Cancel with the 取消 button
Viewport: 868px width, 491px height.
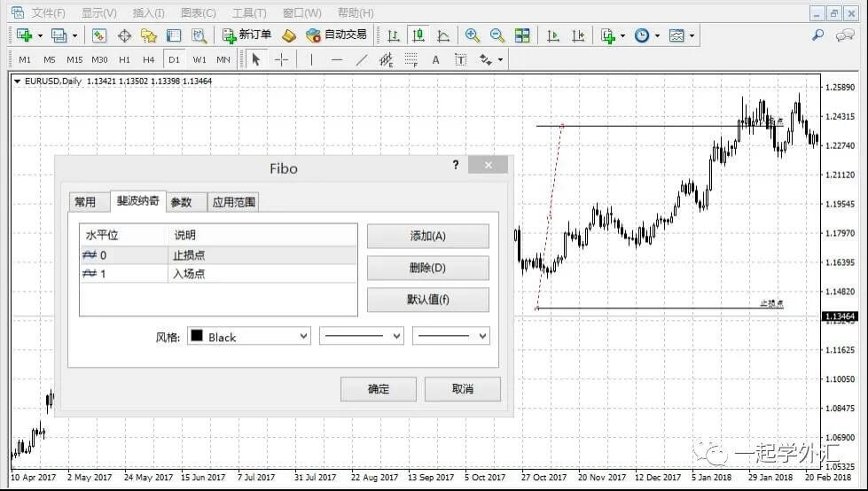[463, 389]
